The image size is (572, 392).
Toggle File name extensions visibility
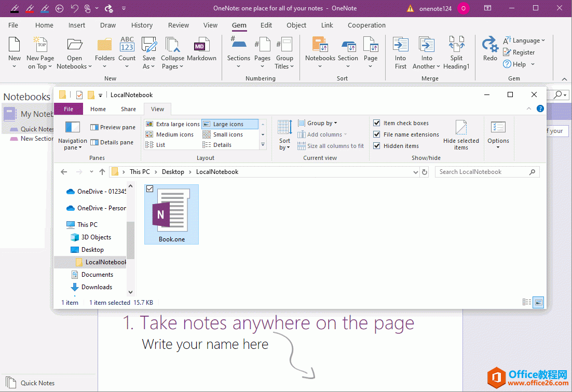point(376,134)
